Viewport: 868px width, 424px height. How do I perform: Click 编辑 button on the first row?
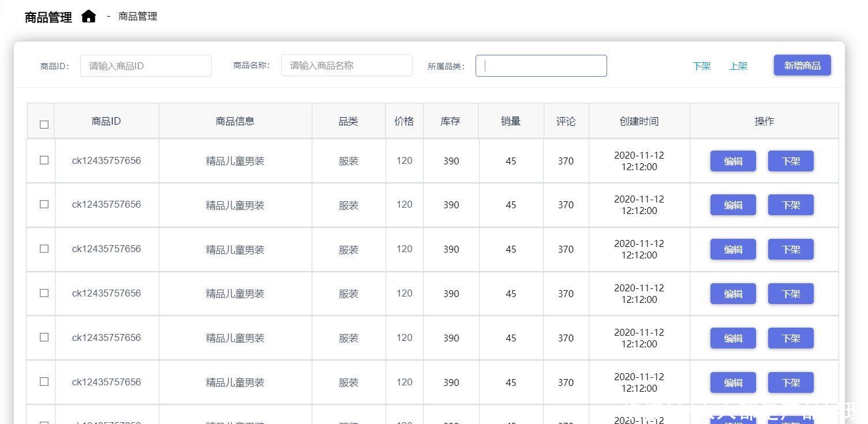(x=732, y=161)
